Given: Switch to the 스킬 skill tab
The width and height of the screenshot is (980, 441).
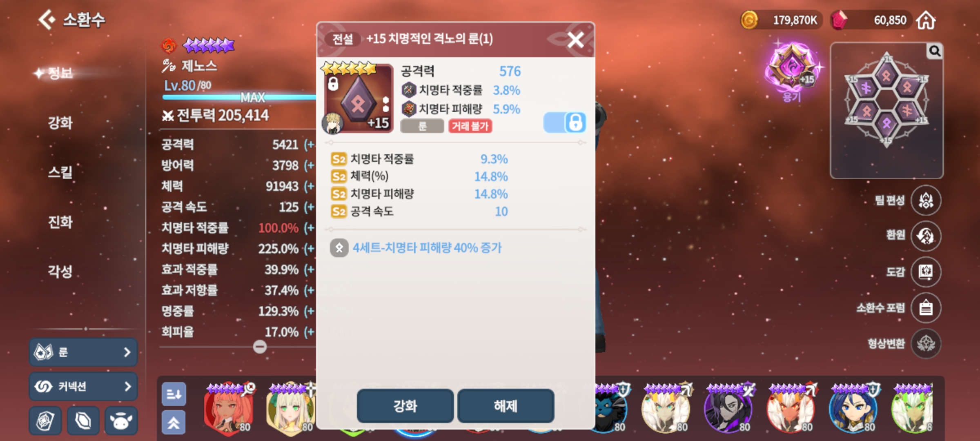Looking at the screenshot, I should (60, 172).
